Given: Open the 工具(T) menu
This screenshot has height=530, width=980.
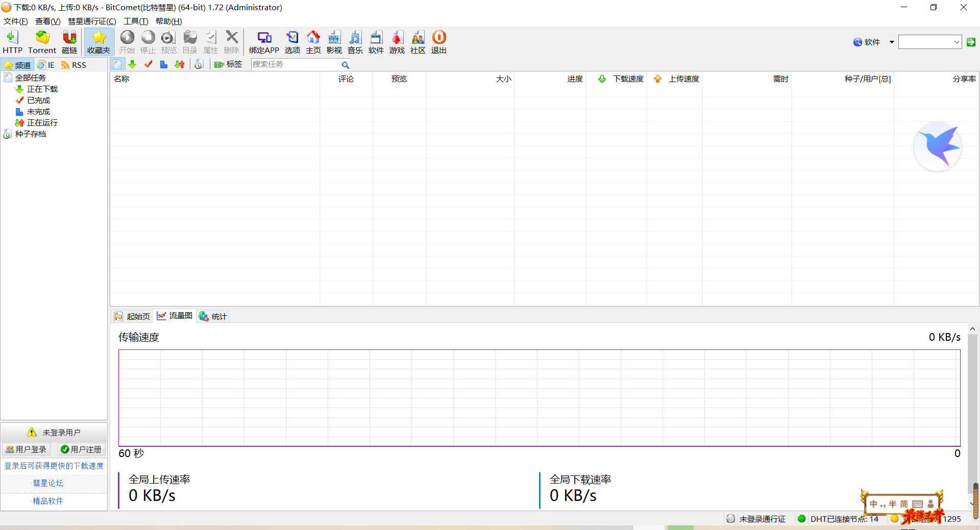Looking at the screenshot, I should tap(136, 21).
